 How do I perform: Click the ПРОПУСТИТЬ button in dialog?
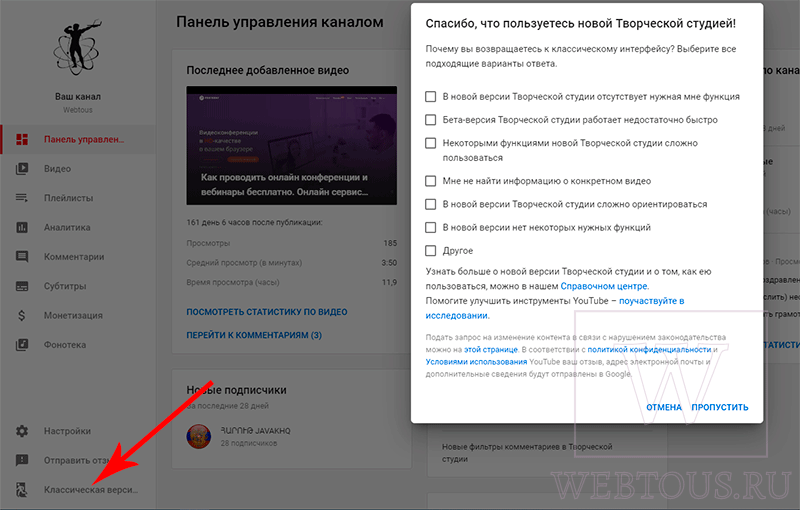(x=719, y=407)
